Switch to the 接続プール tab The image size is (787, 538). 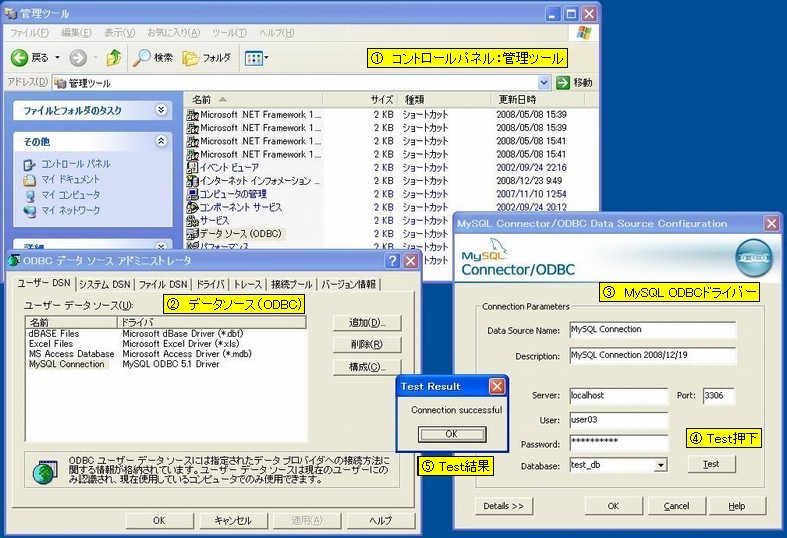click(x=292, y=285)
